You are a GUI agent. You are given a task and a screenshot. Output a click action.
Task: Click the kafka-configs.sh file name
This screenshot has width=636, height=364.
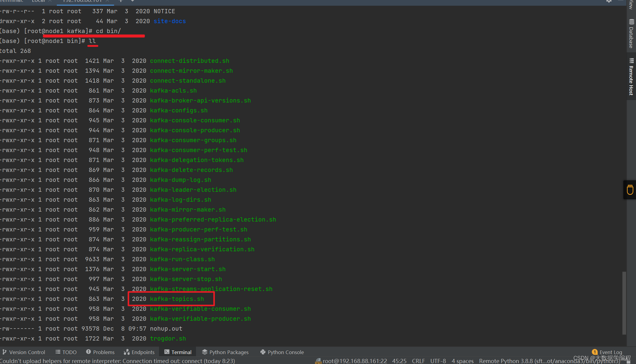179,110
